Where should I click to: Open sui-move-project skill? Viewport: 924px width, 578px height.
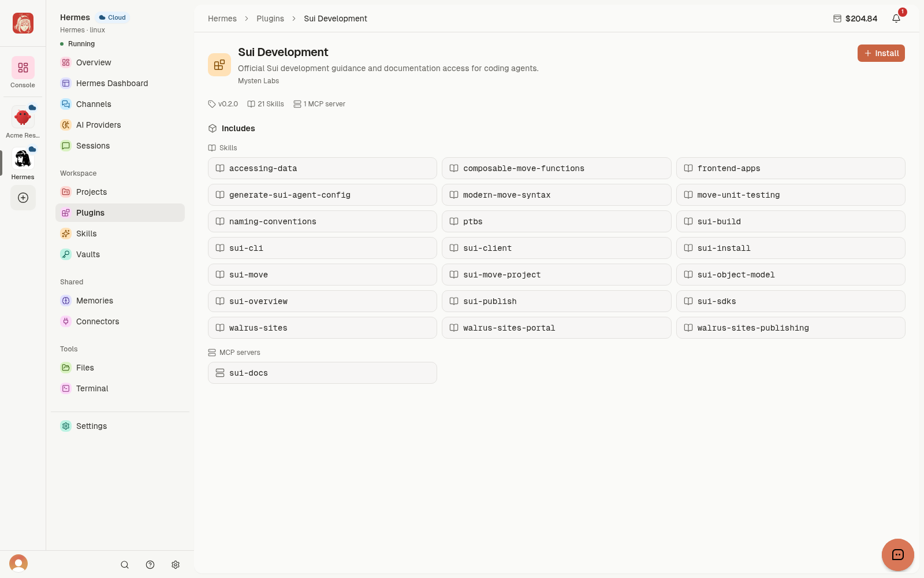[556, 275]
